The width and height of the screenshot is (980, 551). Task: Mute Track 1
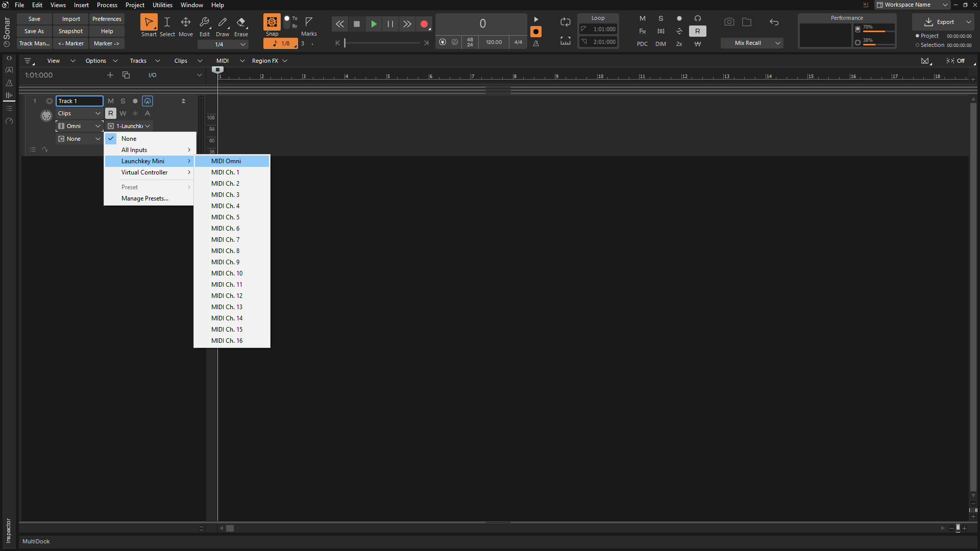coord(111,101)
